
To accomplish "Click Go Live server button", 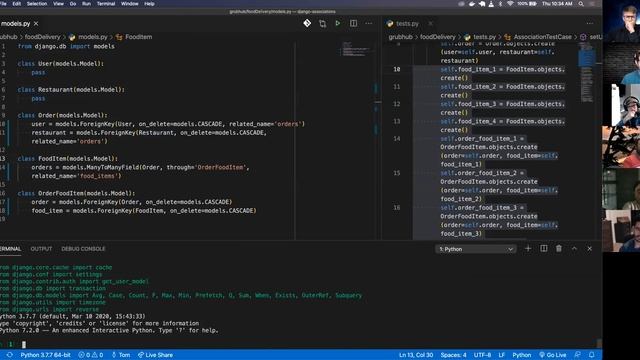I will click(553, 355).
